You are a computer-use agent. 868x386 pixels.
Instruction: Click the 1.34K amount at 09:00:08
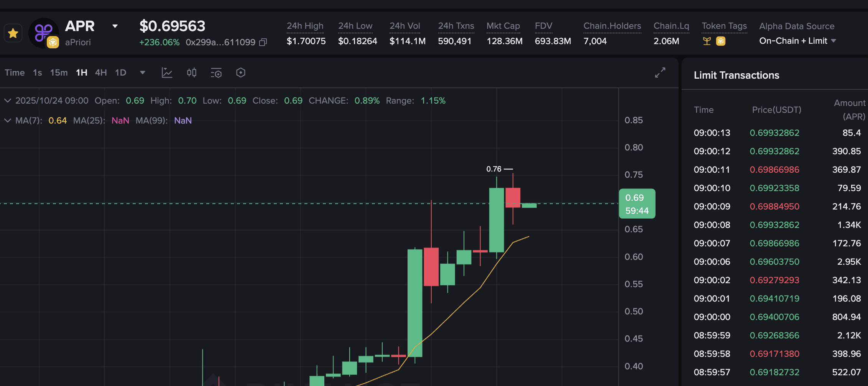point(849,225)
